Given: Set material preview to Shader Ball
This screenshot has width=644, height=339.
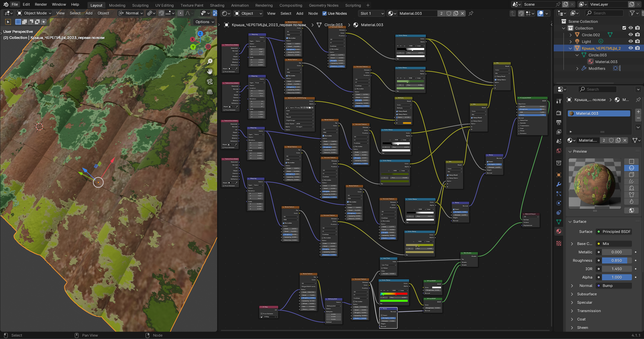Looking at the screenshot, I should (631, 188).
